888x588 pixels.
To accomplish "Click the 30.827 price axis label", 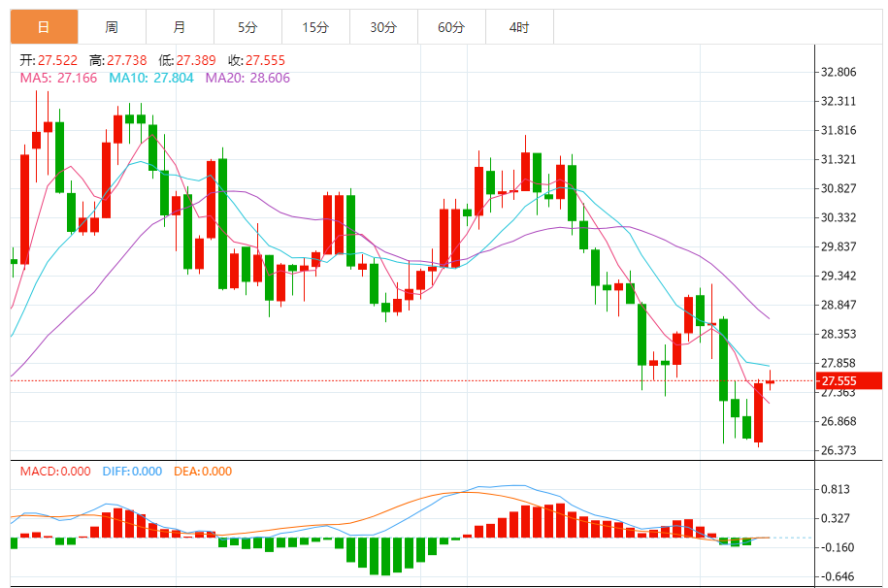I will point(839,188).
